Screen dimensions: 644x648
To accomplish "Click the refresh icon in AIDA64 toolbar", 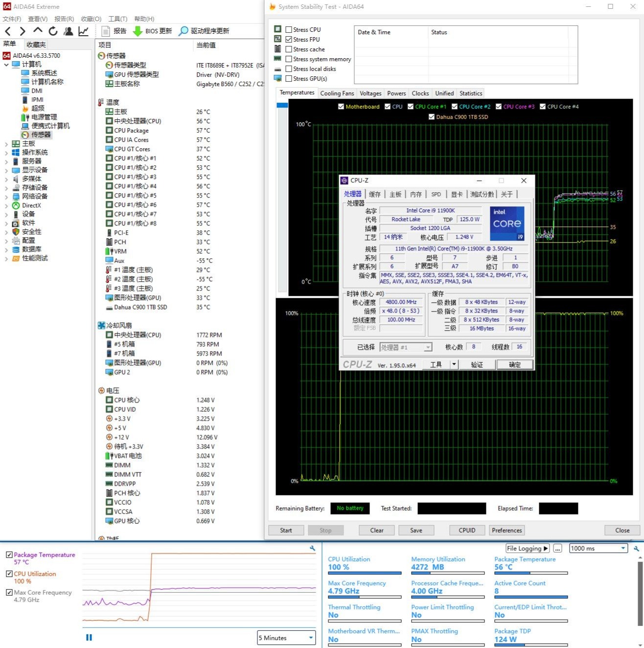I will tap(53, 31).
